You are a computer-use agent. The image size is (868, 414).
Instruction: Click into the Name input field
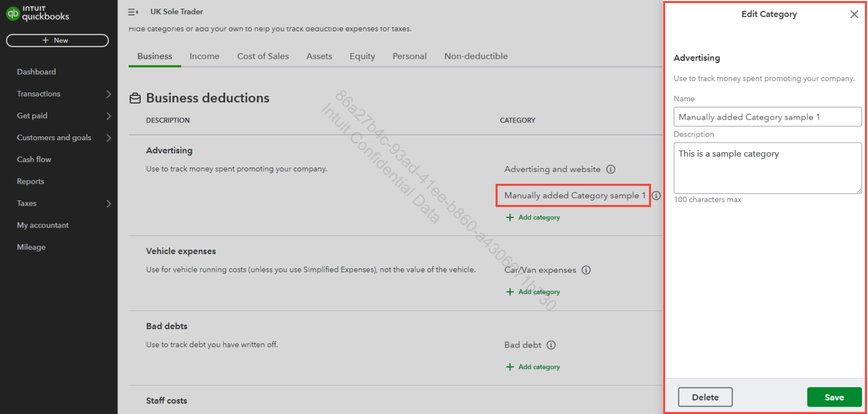767,117
